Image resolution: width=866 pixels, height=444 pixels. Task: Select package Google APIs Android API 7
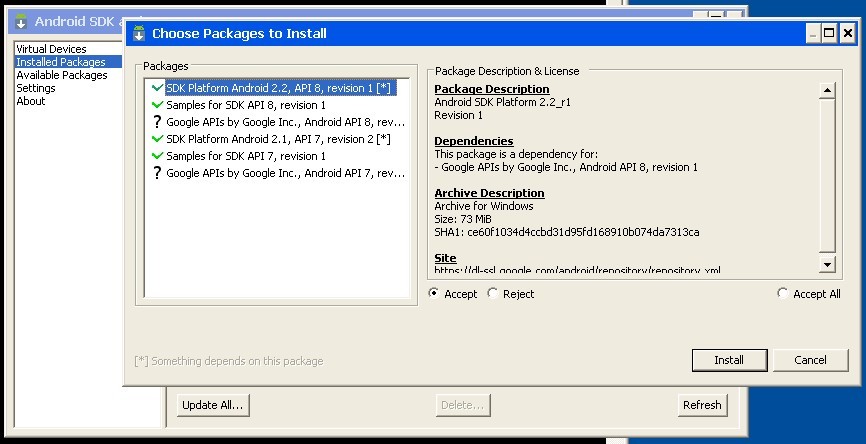286,173
